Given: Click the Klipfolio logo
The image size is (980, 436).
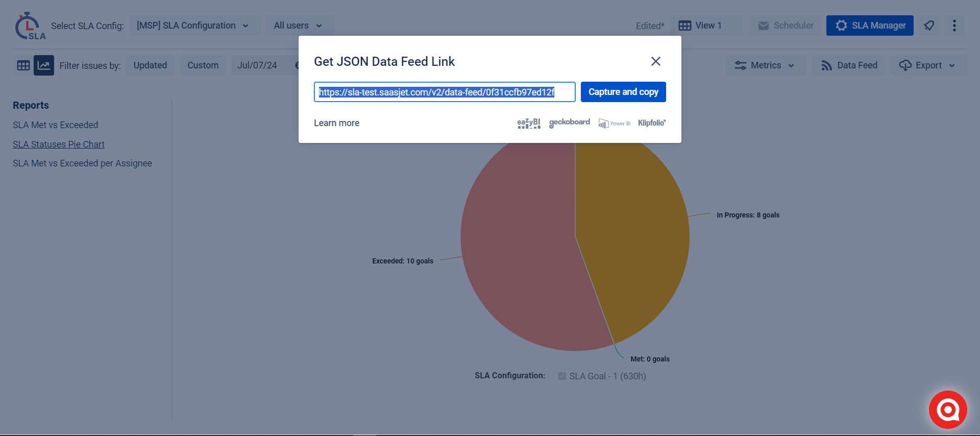Looking at the screenshot, I should tap(652, 123).
